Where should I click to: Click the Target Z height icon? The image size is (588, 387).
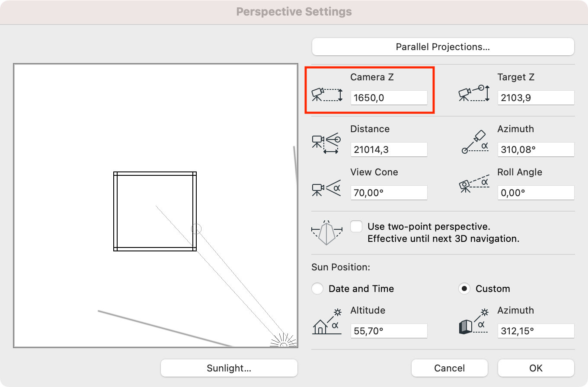(474, 93)
